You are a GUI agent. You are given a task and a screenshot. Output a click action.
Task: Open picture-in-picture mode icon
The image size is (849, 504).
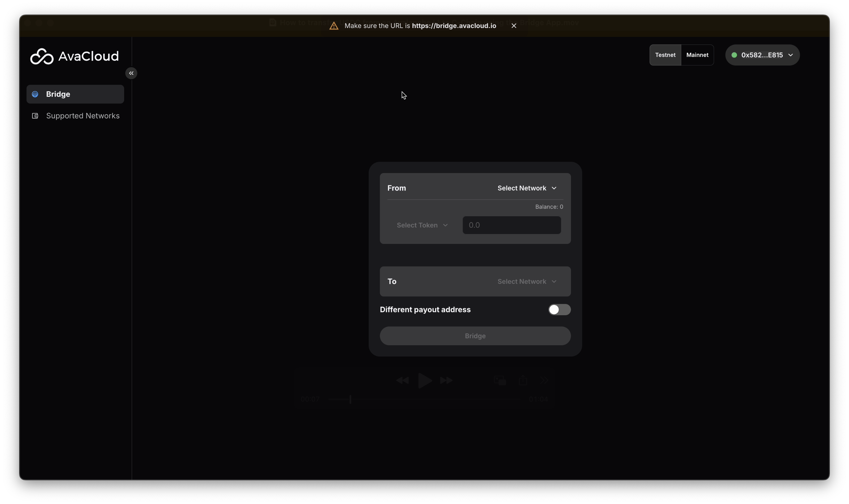coord(499,380)
